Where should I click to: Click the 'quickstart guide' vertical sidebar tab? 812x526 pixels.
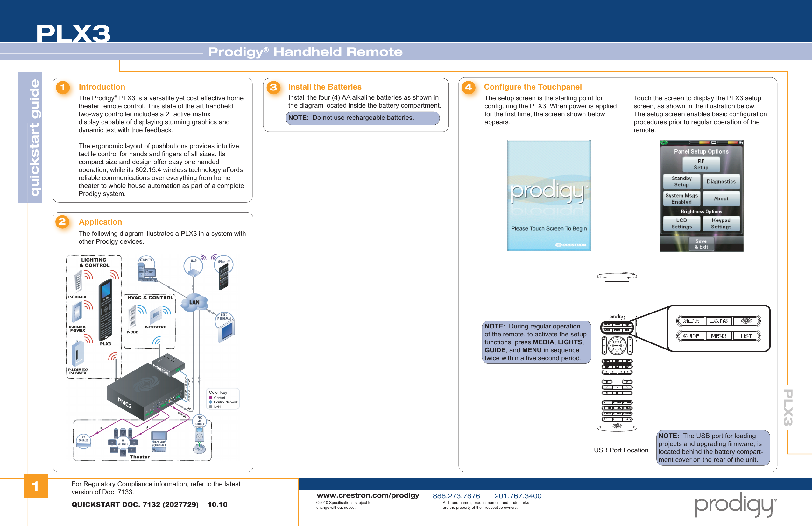tap(30, 138)
